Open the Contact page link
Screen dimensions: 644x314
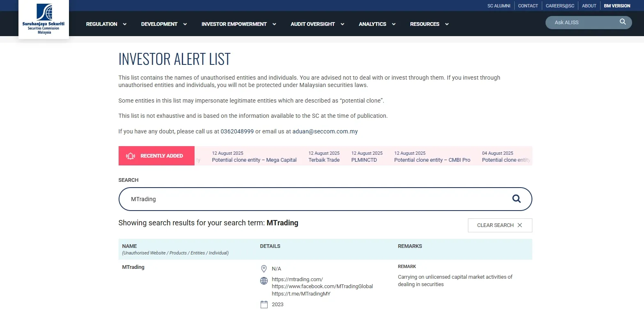coord(528,6)
